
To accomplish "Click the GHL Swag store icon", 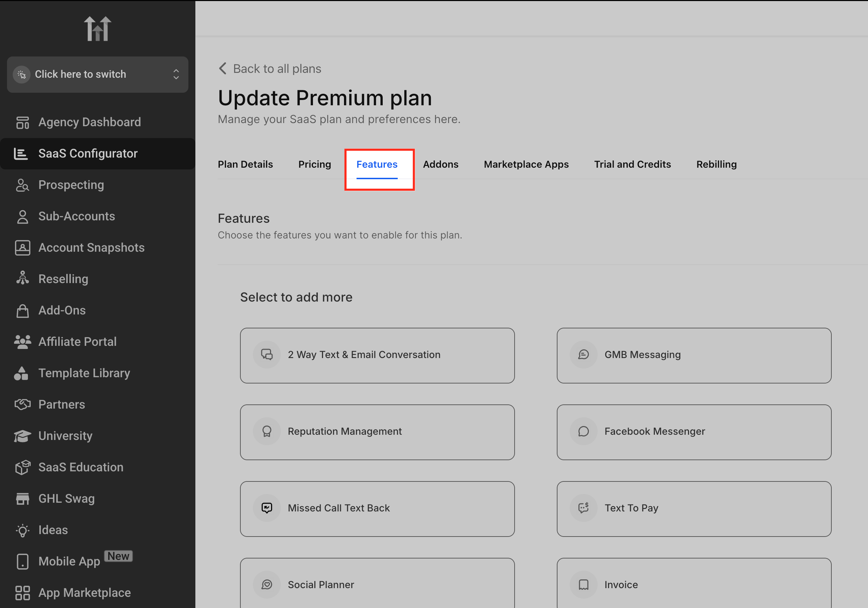I will 22,499.
